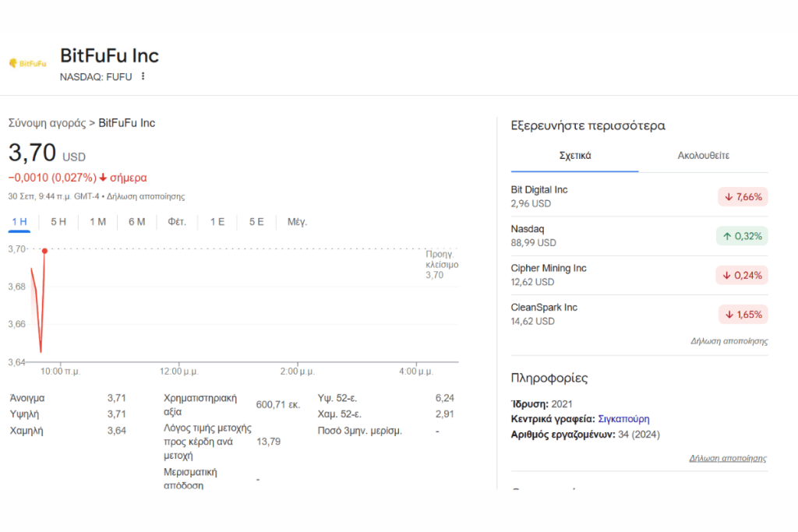Screen dimensions: 798x532
Task: Open the CleanSpark Inc stock row
Action: [x=639, y=314]
